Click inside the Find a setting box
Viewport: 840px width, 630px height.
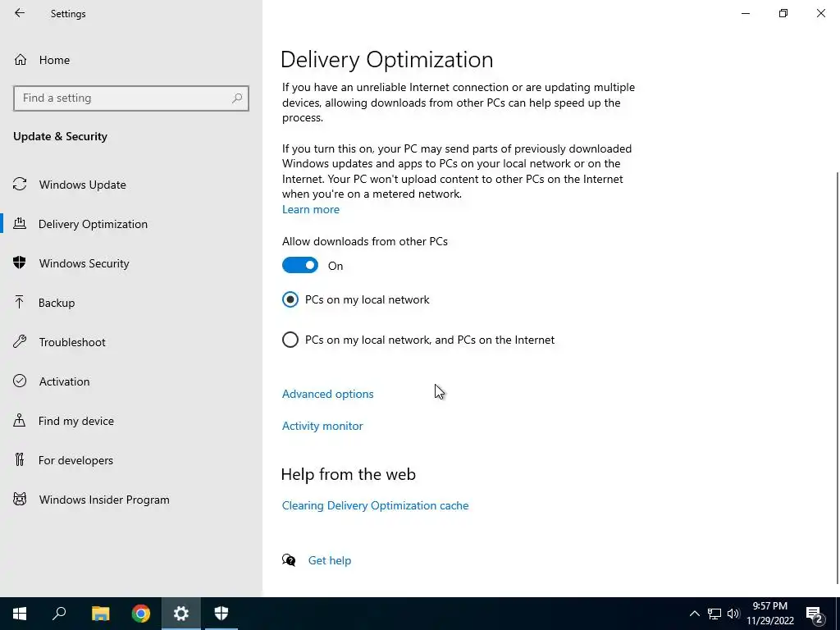[130, 98]
